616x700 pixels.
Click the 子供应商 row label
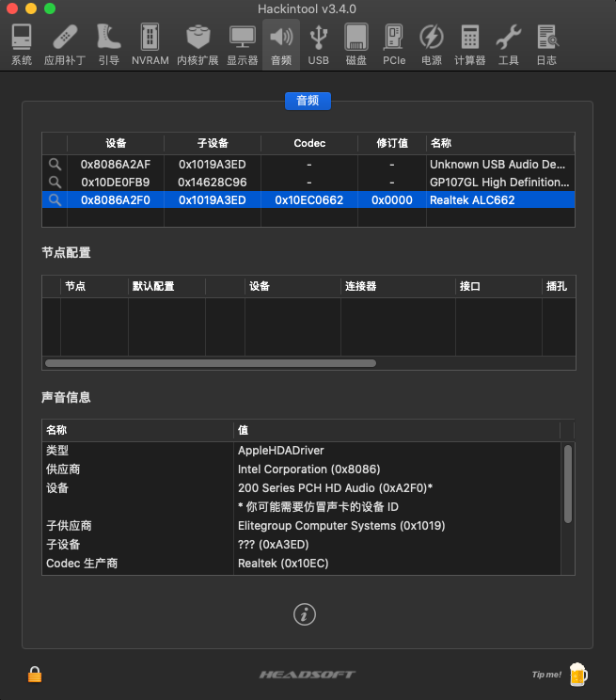coord(70,525)
